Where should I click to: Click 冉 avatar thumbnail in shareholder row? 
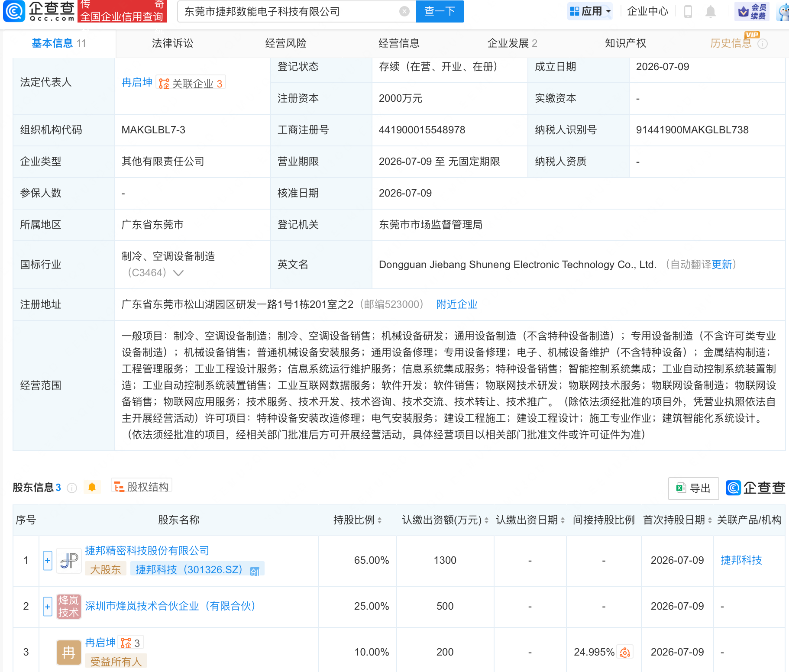[x=69, y=653]
